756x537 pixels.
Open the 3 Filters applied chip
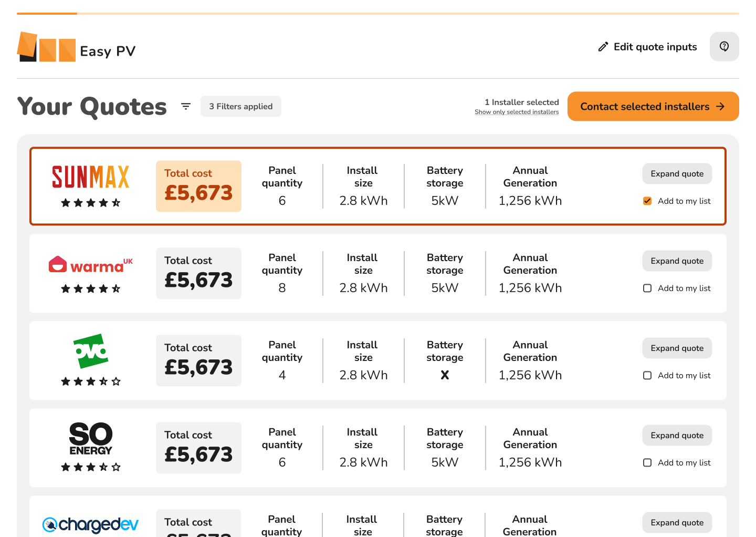(x=241, y=106)
